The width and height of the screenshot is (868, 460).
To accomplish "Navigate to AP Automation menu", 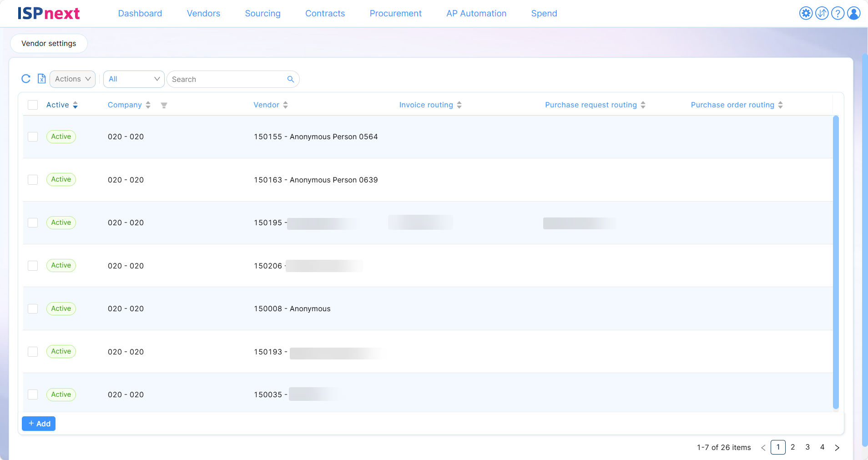I will (x=476, y=13).
